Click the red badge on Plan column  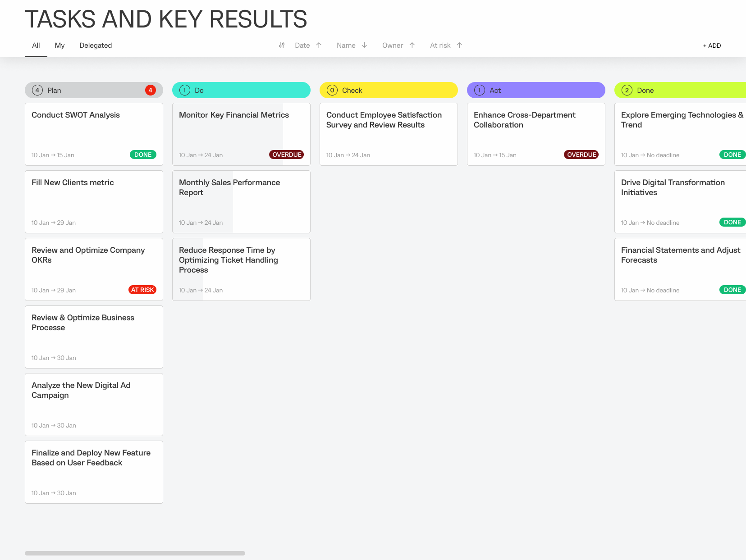point(150,90)
